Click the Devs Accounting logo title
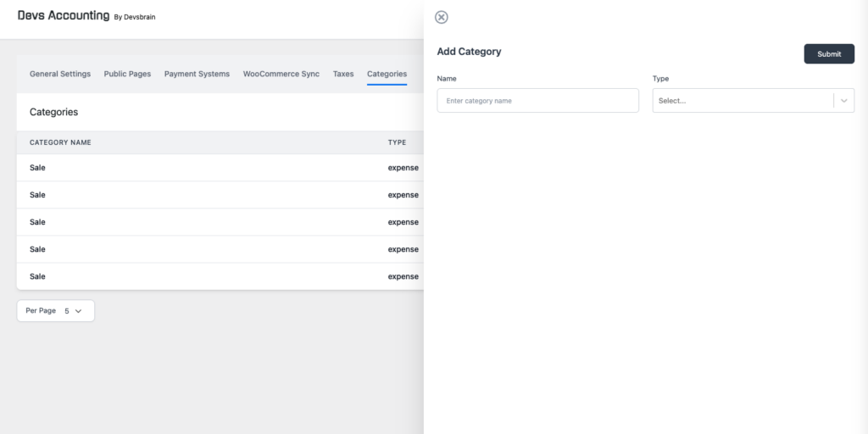The width and height of the screenshot is (868, 434). click(x=64, y=15)
